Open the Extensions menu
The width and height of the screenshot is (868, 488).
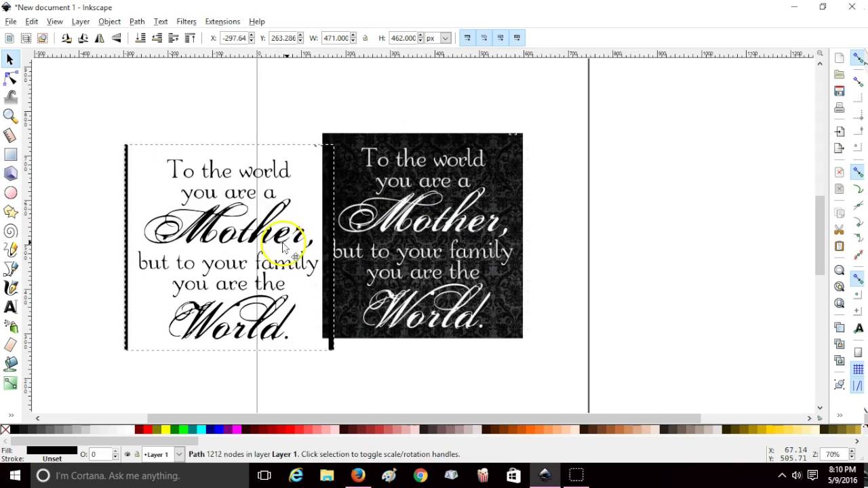pyautogui.click(x=222, y=22)
